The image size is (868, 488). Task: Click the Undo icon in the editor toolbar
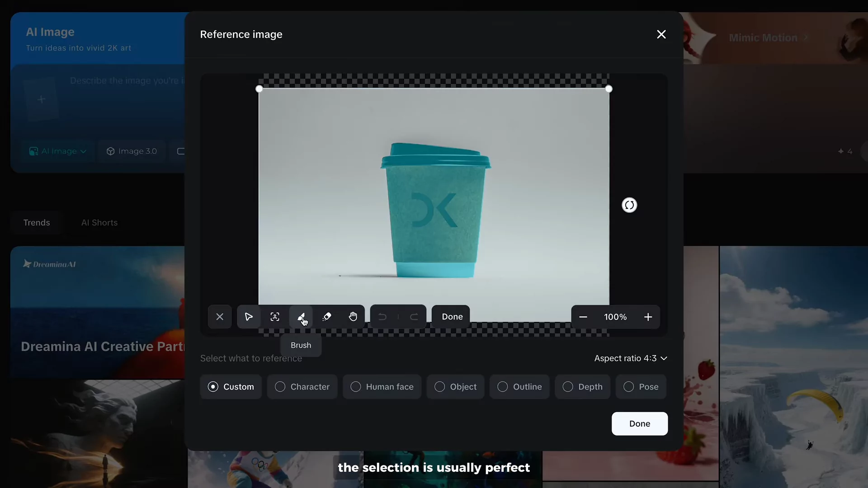(382, 317)
